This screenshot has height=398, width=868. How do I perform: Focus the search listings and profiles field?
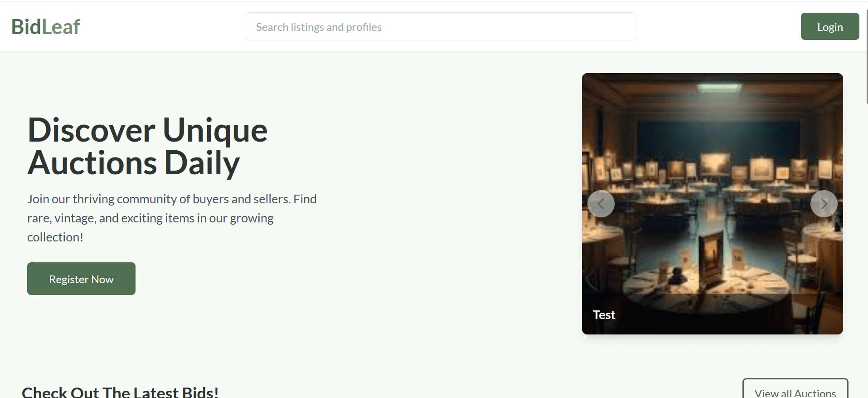tap(440, 27)
